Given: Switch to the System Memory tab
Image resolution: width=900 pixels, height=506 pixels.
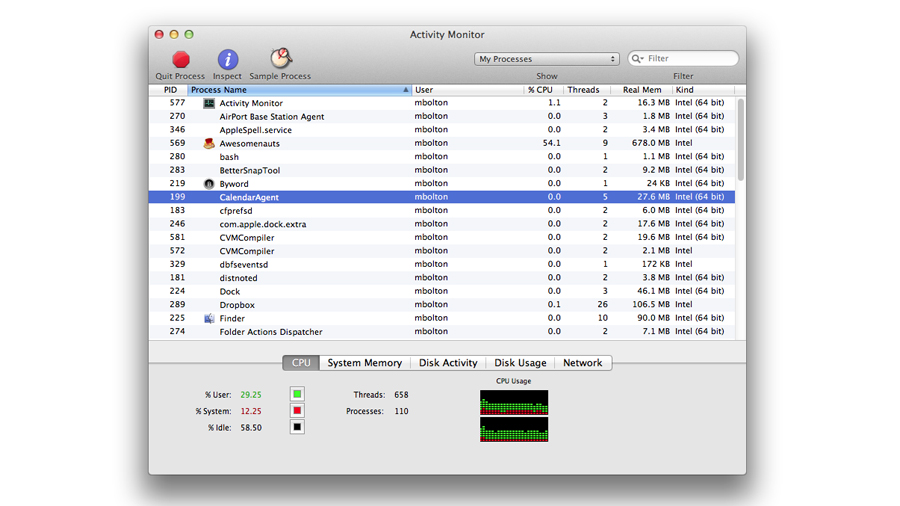Looking at the screenshot, I should pyautogui.click(x=364, y=363).
